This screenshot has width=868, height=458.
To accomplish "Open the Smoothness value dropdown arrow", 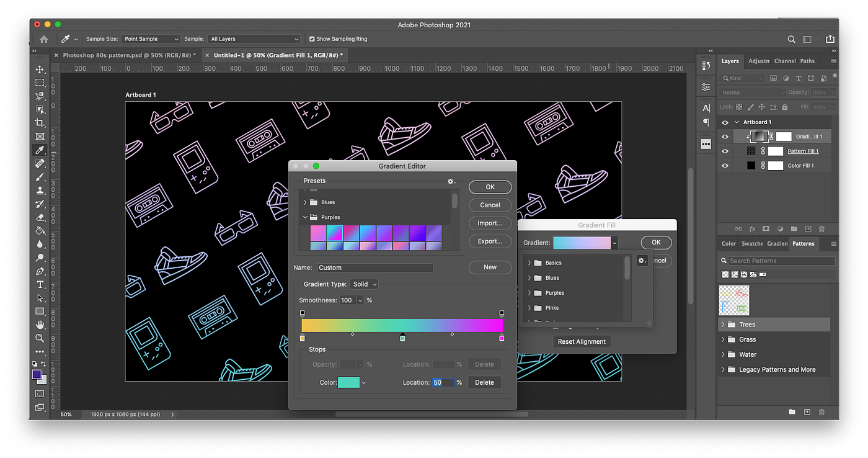I will [360, 300].
